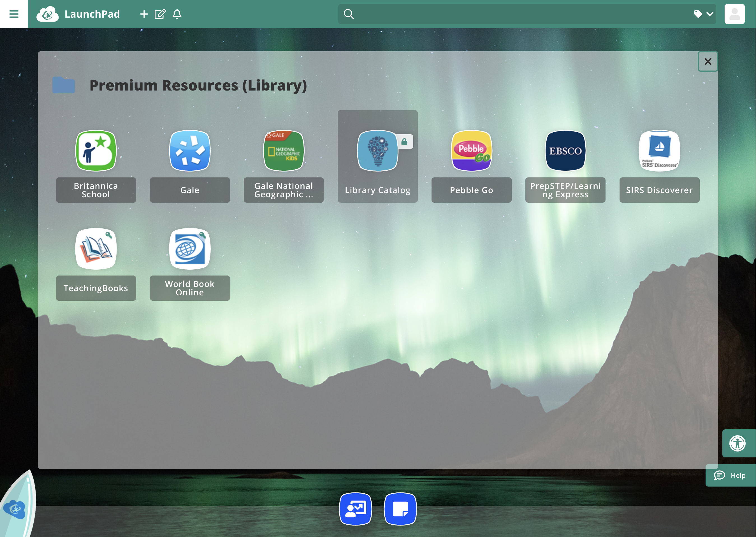Screen dimensions: 756x537
Task: Open the SIRS Discoverer icon
Action: point(659,151)
